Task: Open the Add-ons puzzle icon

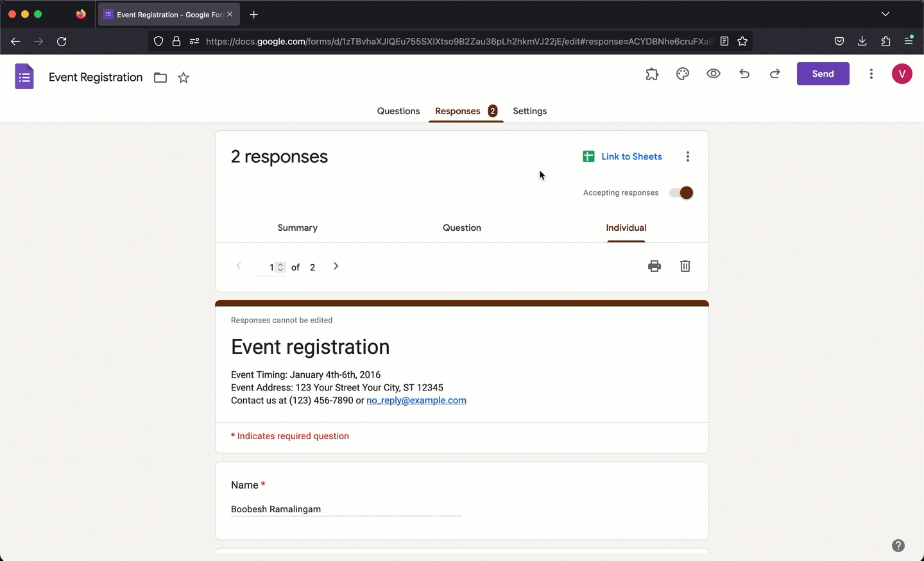Action: tap(652, 74)
